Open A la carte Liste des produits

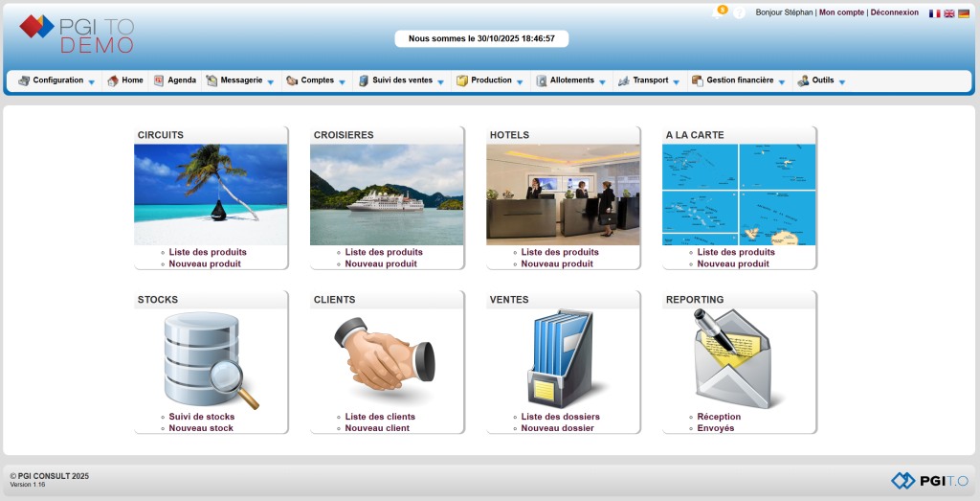[x=736, y=252]
